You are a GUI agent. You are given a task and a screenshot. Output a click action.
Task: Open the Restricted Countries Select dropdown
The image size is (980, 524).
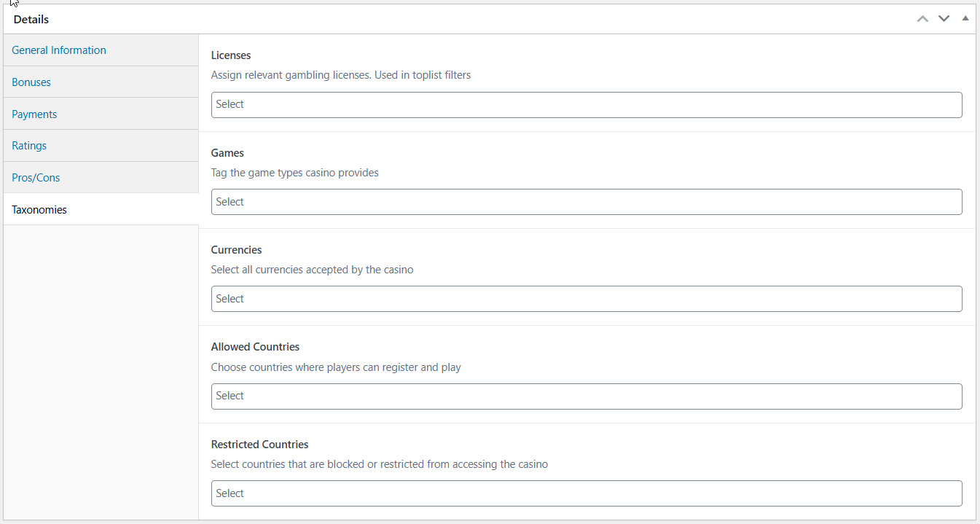(x=587, y=493)
